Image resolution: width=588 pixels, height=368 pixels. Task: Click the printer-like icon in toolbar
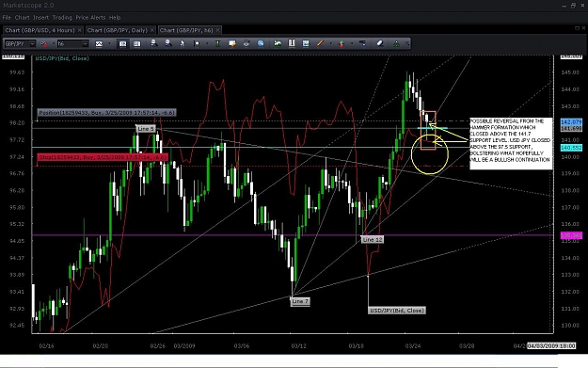[x=246, y=43]
